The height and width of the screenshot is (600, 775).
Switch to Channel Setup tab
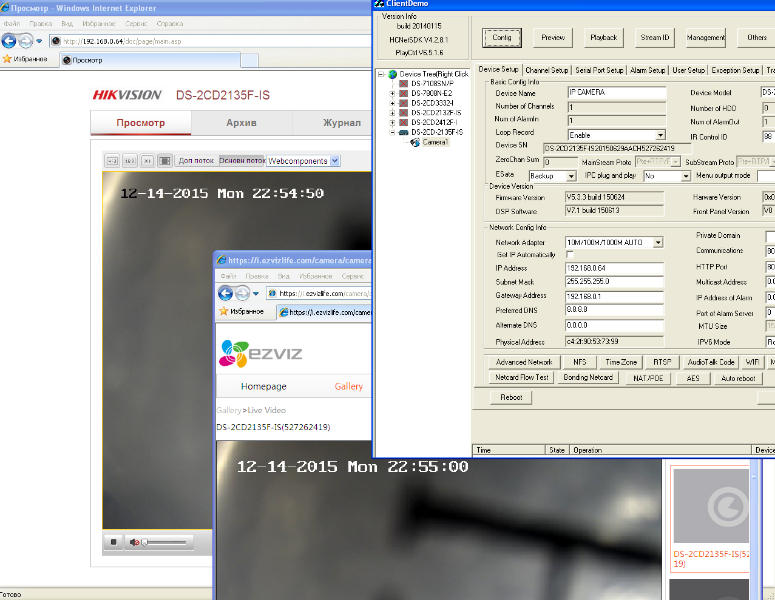pos(547,70)
